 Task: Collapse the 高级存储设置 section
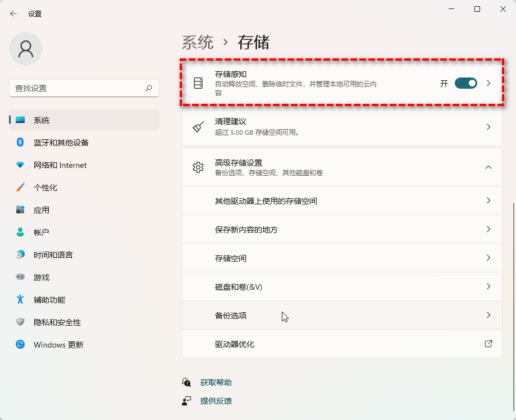(x=488, y=167)
